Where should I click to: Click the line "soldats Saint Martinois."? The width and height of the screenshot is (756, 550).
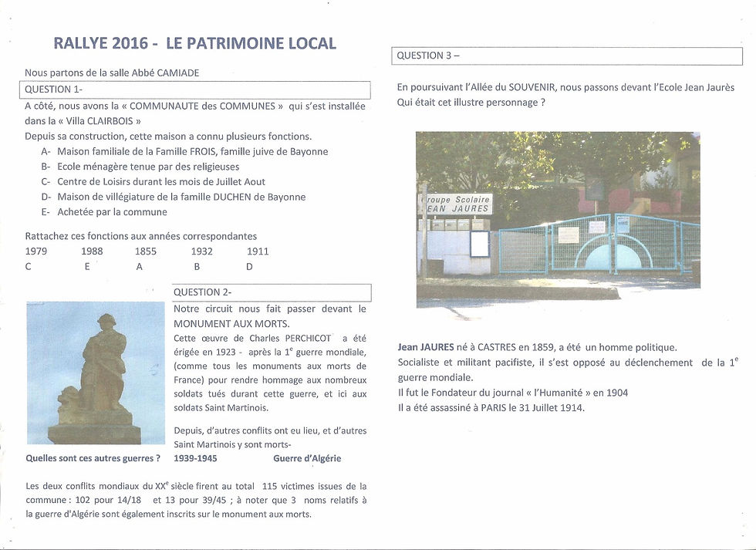221,408
